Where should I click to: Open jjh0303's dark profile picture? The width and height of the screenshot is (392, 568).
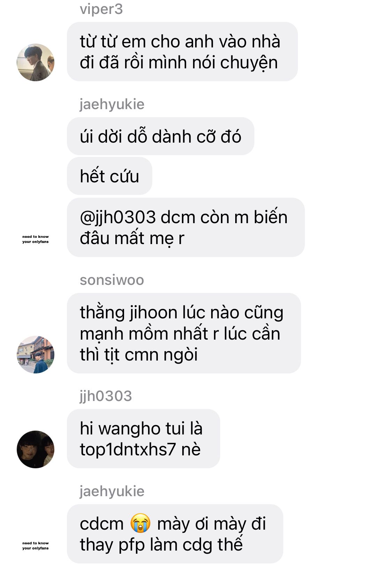tap(36, 449)
